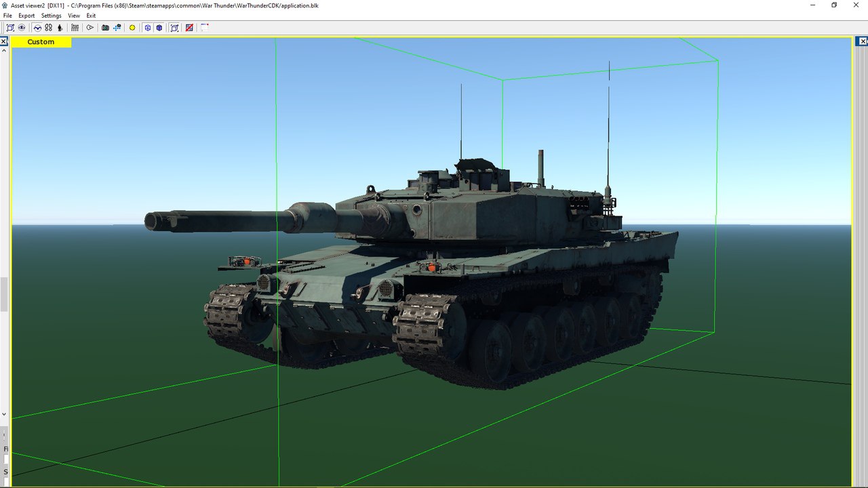Screen dimensions: 868x488
Task: Click the tank model in viewport
Action: 434,271
